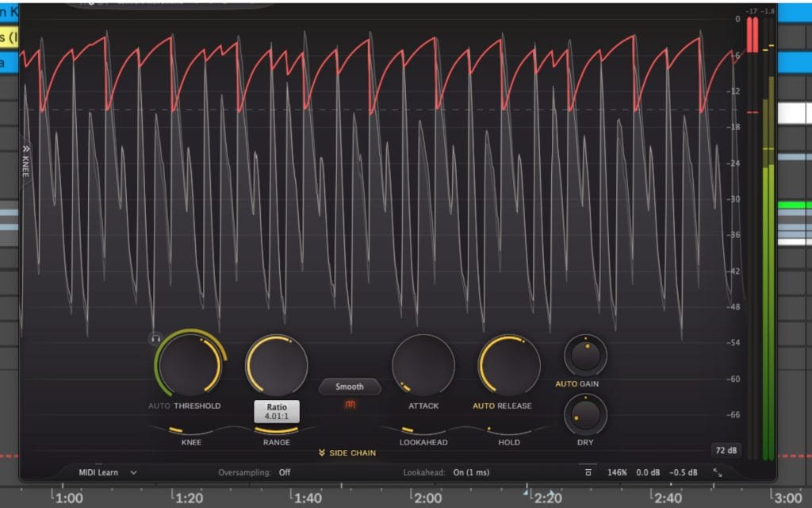Adjust the Knee slider
This screenshot has width=812, height=508.
pyautogui.click(x=190, y=429)
